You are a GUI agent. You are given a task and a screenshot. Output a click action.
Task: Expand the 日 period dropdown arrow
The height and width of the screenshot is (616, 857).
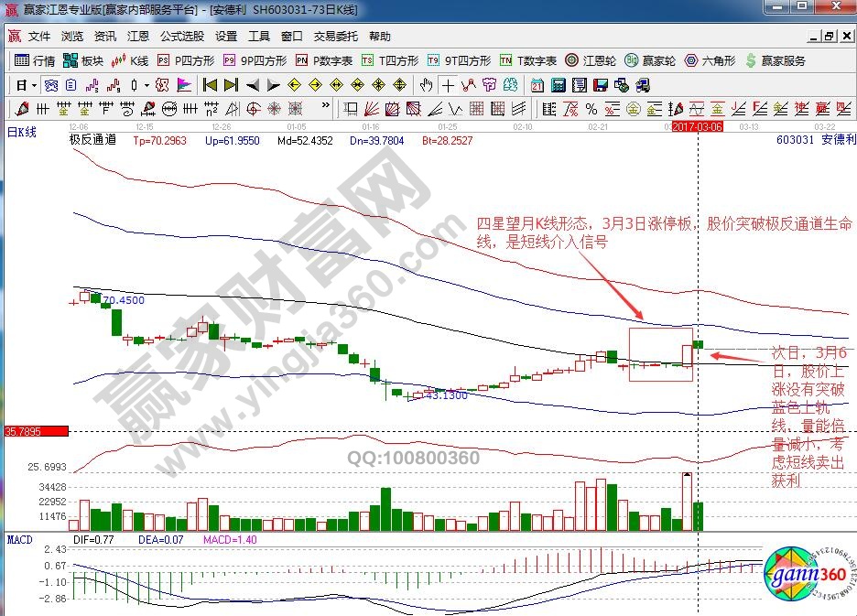(34, 85)
